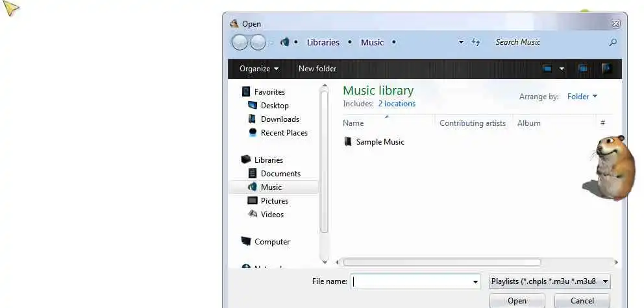The width and height of the screenshot is (644, 308).
Task: Open the Arrange by Folder dropdown
Action: click(x=582, y=97)
